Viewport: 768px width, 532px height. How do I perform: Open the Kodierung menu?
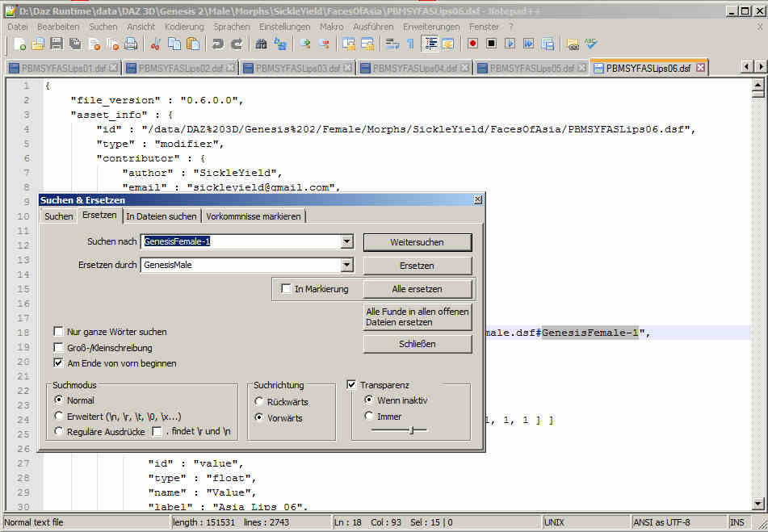tap(184, 27)
